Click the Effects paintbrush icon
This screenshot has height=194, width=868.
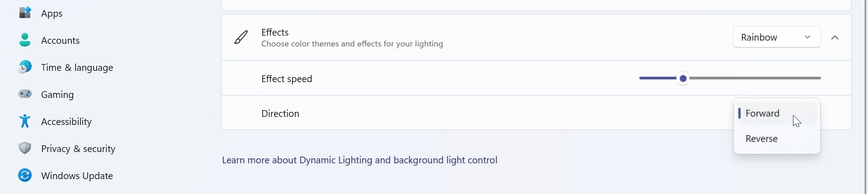point(241,37)
